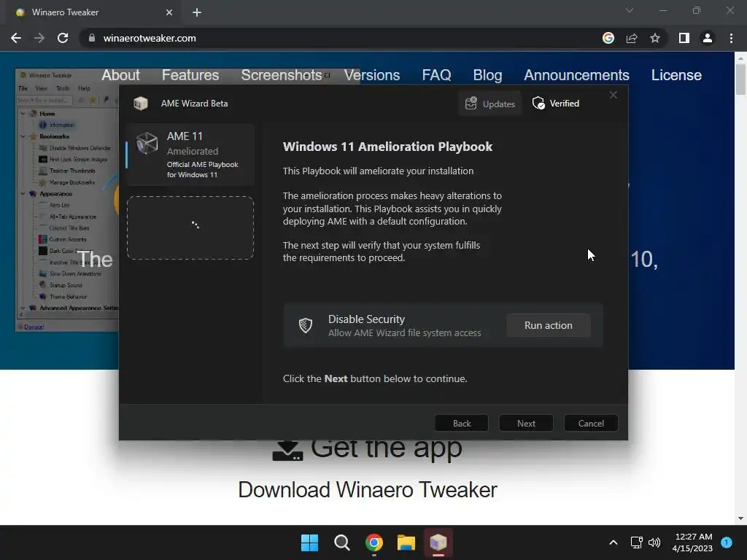The height and width of the screenshot is (560, 747).
Task: Open the Screenshots nav link
Action: coord(281,75)
